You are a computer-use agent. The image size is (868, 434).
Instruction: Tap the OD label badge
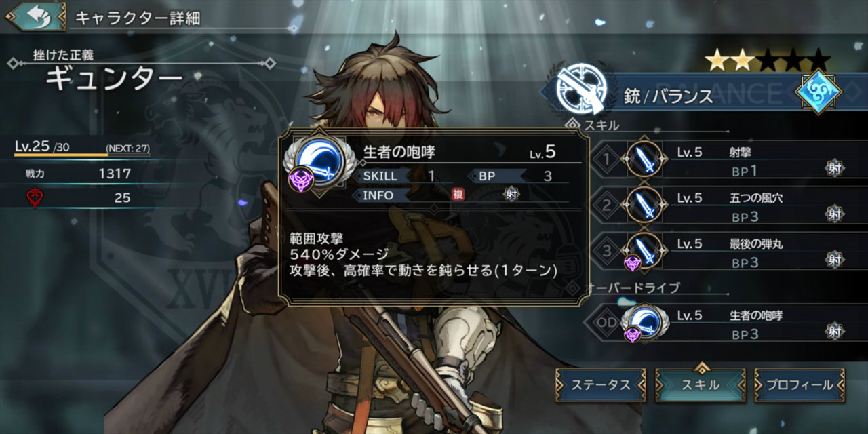coord(607,323)
